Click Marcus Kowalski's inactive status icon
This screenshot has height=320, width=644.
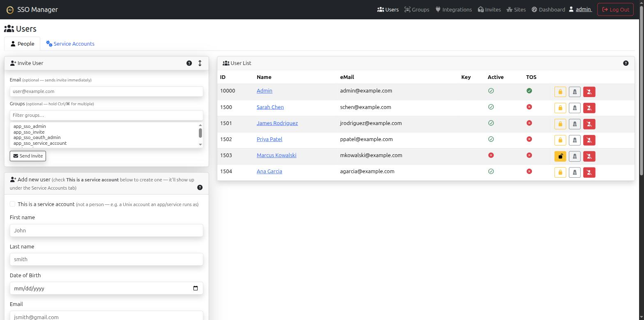(491, 155)
